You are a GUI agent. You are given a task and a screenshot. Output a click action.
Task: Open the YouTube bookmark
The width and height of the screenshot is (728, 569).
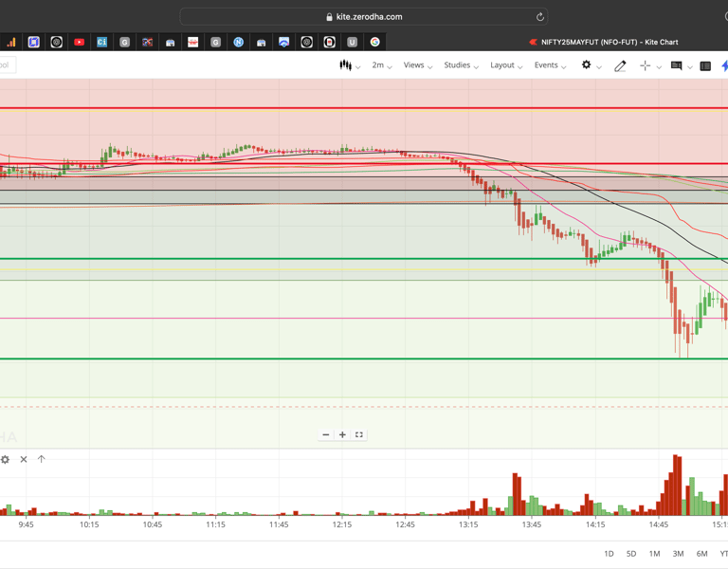(x=79, y=43)
